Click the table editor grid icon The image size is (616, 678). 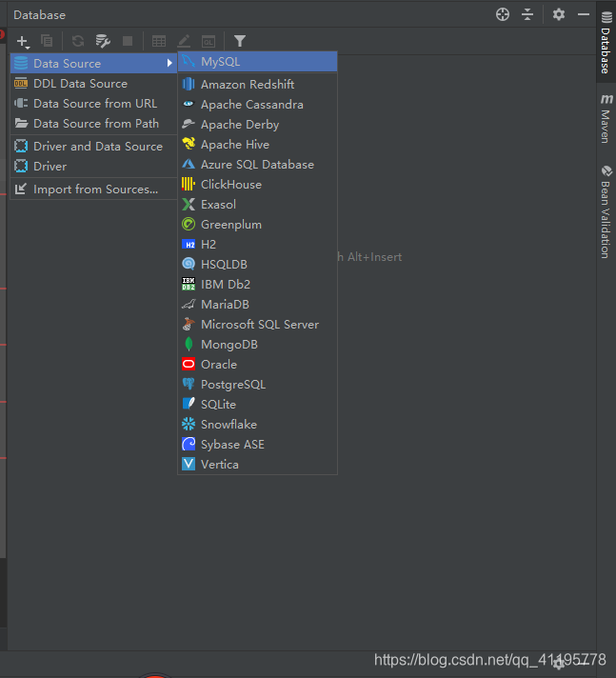159,41
